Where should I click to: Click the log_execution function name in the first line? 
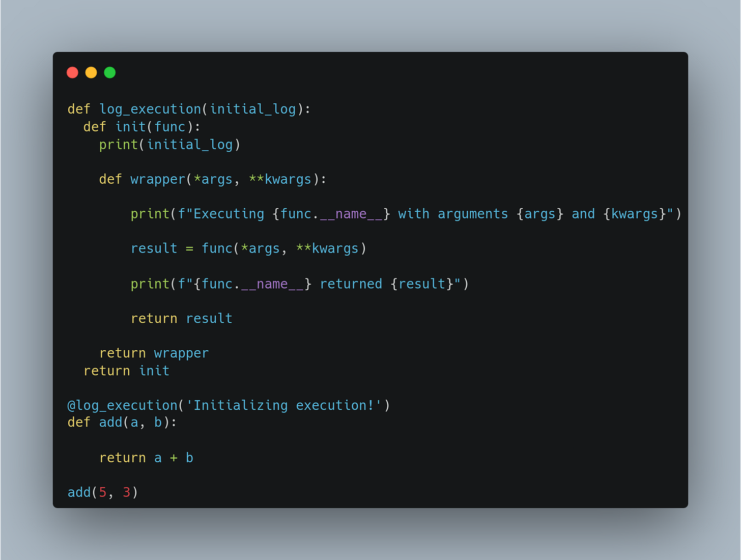pos(150,109)
